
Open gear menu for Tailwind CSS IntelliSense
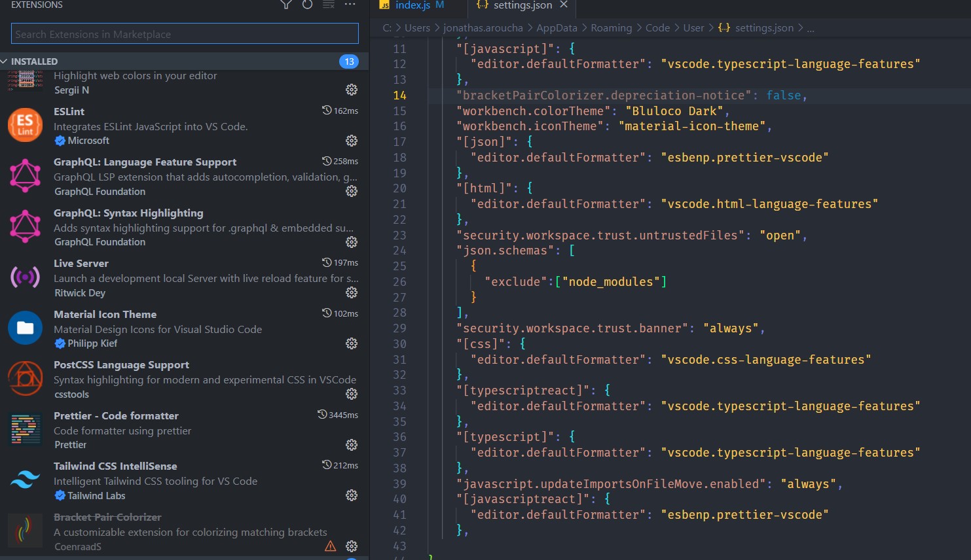click(352, 495)
